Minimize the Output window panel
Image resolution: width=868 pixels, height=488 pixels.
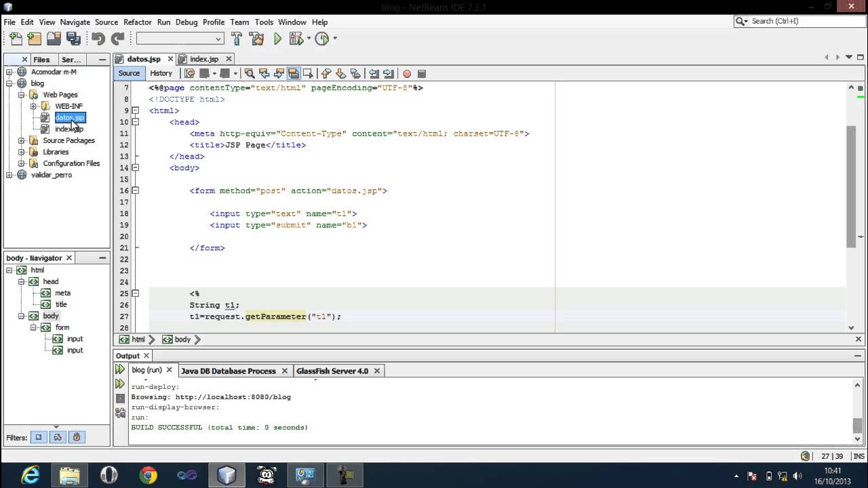(x=858, y=355)
